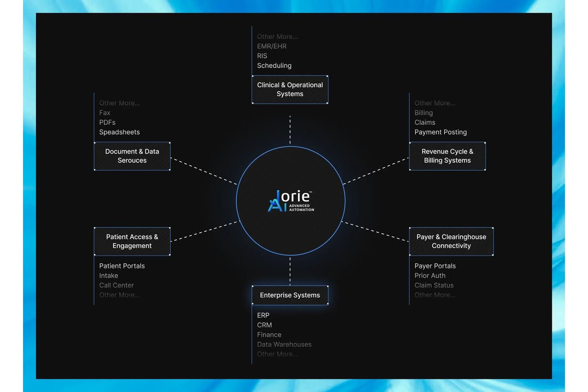Image resolution: width=588 pixels, height=392 pixels.
Task: Click the Claim Status entry
Action: pos(434,285)
